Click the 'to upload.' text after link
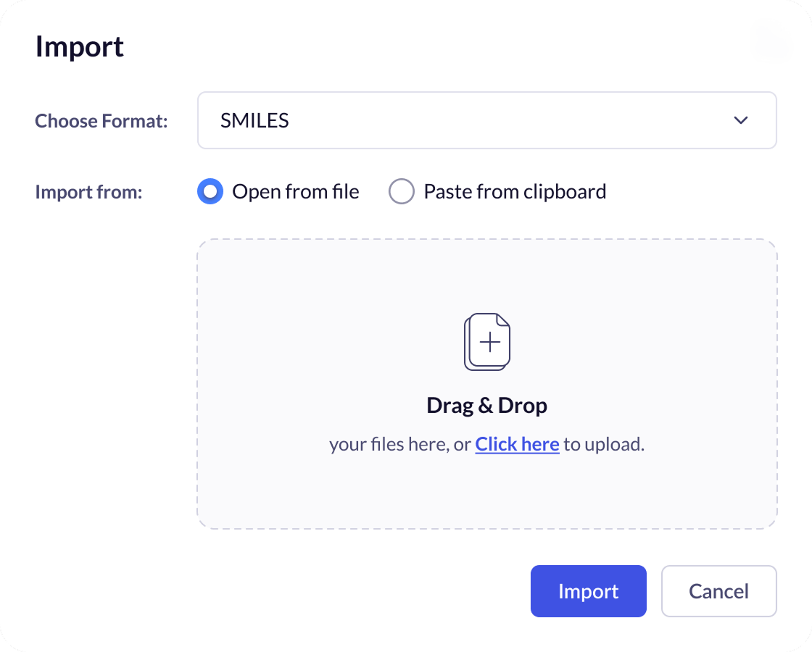812x652 pixels. [604, 444]
